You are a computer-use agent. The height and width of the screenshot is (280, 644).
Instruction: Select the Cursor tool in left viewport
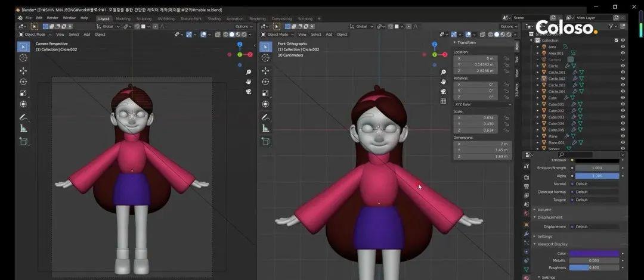pos(23,58)
